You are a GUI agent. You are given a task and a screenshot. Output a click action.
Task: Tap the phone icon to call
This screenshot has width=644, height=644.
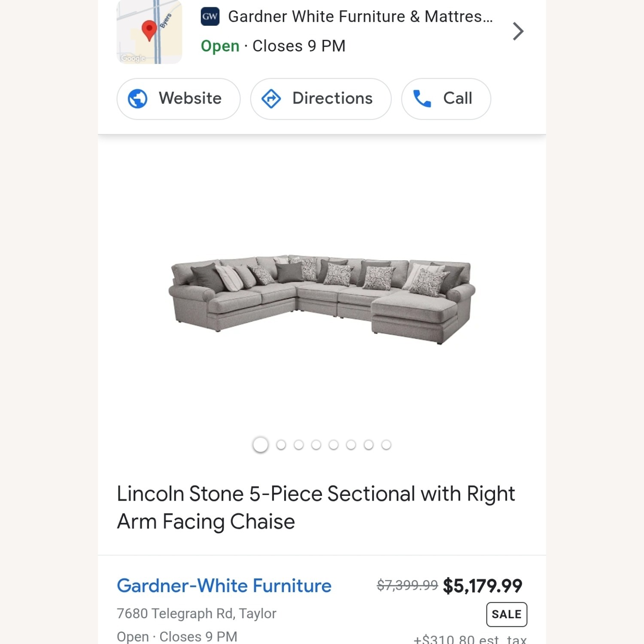point(422,98)
